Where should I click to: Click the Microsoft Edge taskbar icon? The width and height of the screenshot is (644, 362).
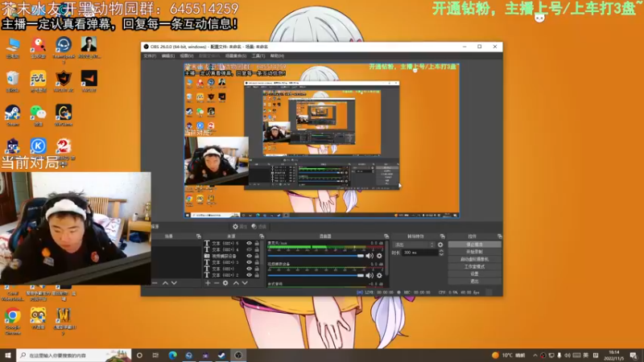tap(172, 355)
